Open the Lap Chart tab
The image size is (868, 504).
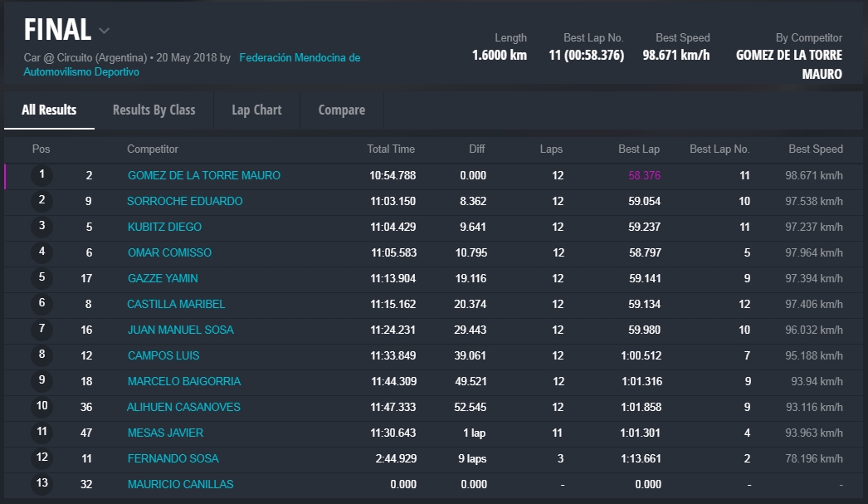click(256, 110)
